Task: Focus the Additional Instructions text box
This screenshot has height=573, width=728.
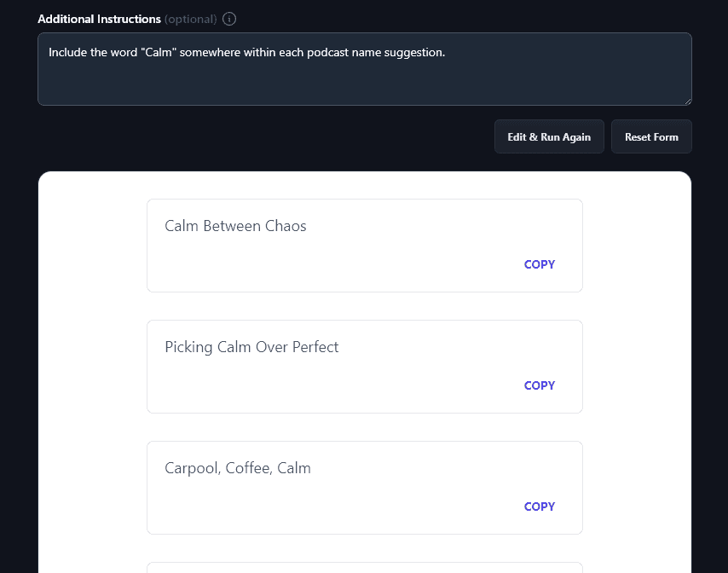Action: tap(364, 77)
